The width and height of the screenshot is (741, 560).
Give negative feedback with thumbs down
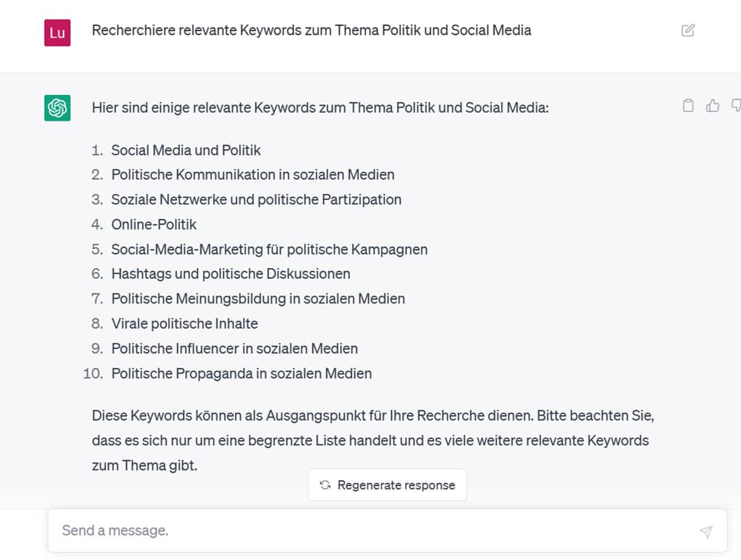tap(737, 105)
